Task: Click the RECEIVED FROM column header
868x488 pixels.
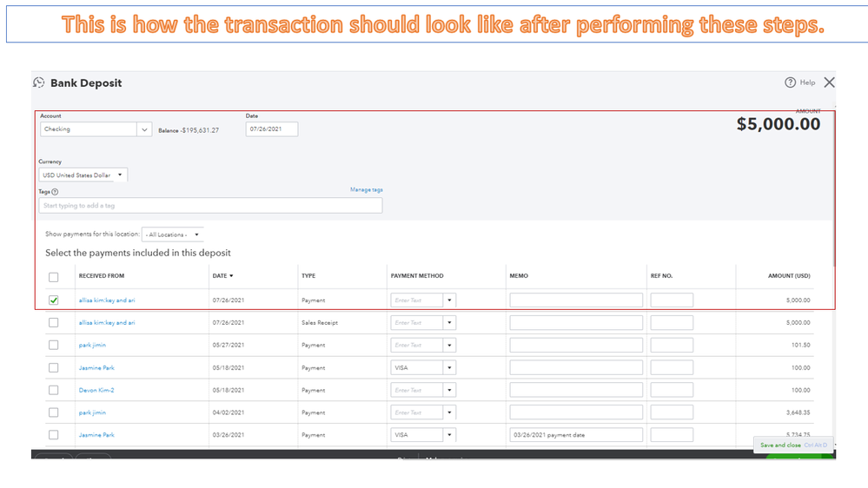Action: pos(102,275)
